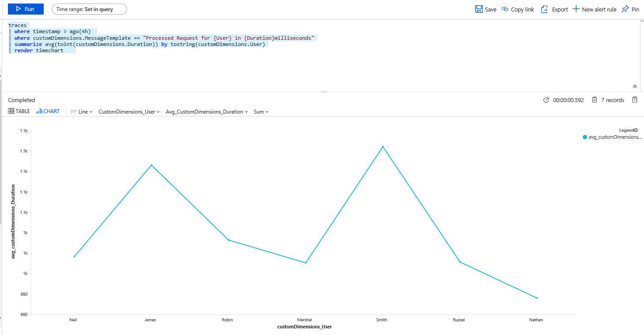This screenshot has width=644, height=335.
Task: Open the Avg_CustomDimensions_Duration dropdown
Action: [x=207, y=112]
